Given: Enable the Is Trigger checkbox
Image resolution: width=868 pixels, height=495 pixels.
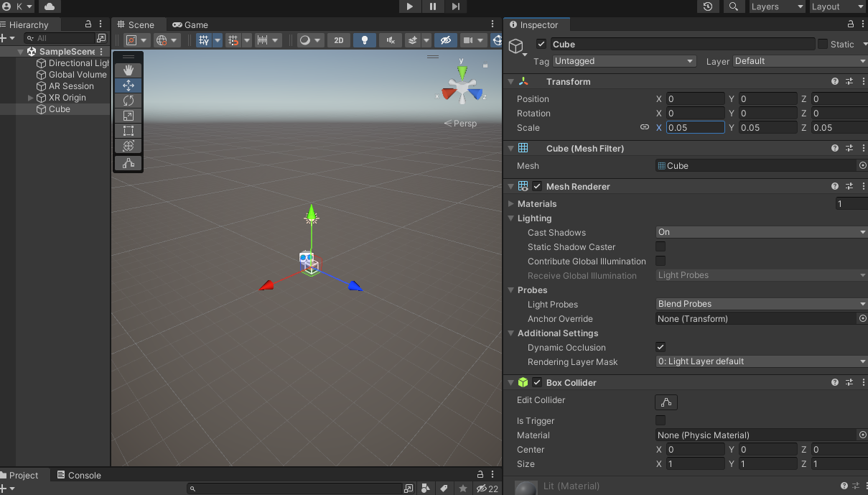Looking at the screenshot, I should click(661, 420).
